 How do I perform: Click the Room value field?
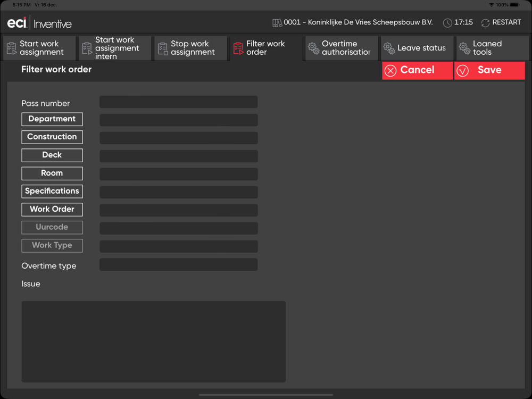[x=178, y=174]
